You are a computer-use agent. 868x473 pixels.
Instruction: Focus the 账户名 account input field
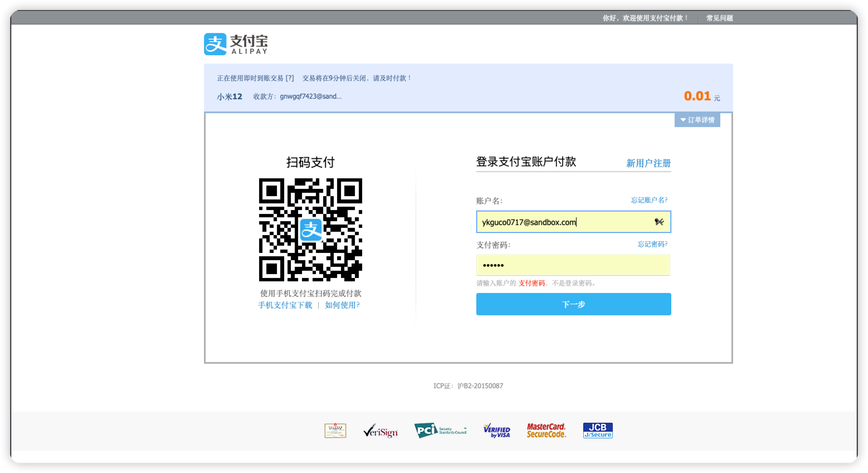pos(573,222)
